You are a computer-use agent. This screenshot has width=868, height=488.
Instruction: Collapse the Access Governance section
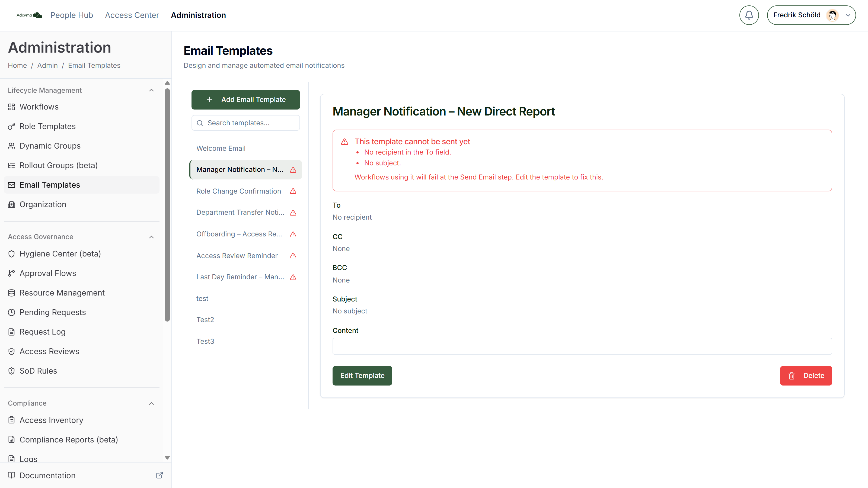point(151,237)
